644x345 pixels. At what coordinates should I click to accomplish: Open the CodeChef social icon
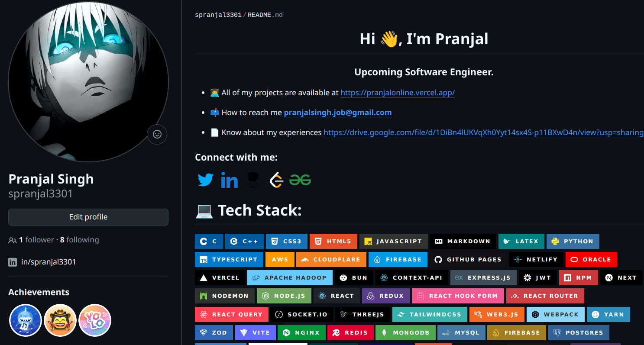pos(253,180)
